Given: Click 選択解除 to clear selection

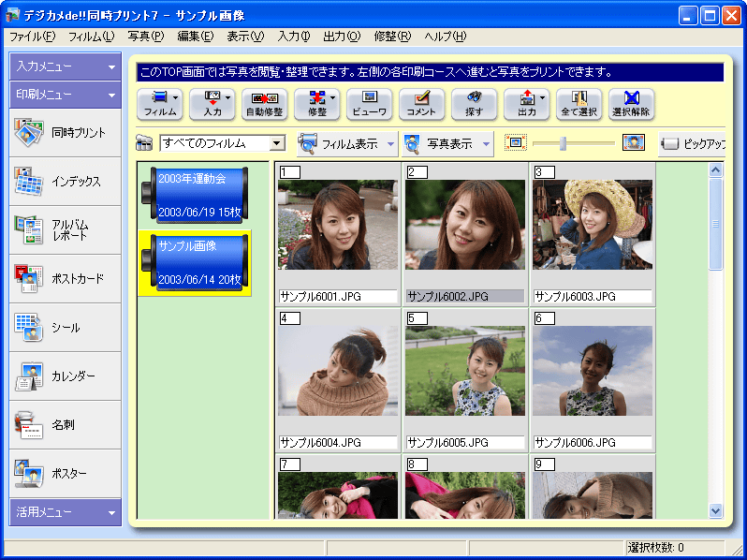Looking at the screenshot, I should tap(631, 103).
